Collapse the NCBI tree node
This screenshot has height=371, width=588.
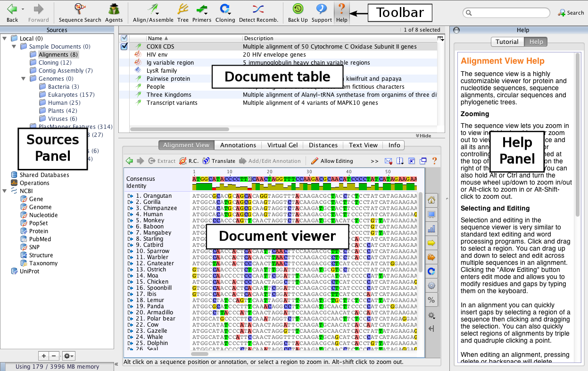coord(5,191)
